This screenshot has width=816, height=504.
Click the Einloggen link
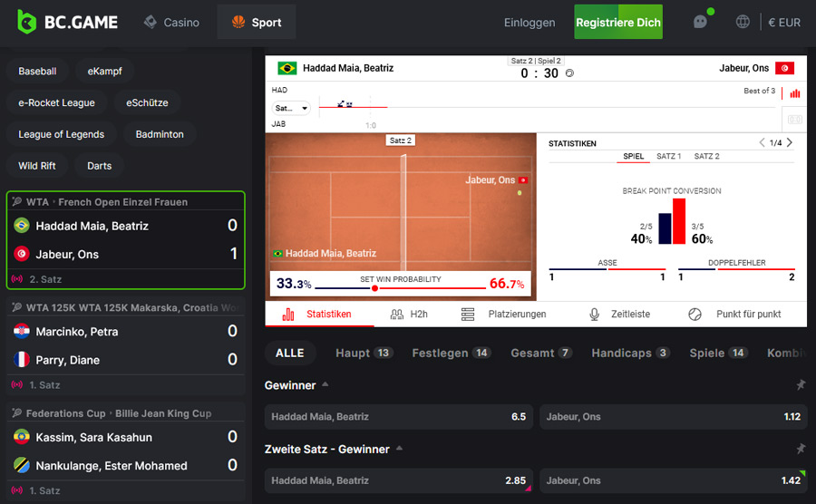pyautogui.click(x=529, y=23)
